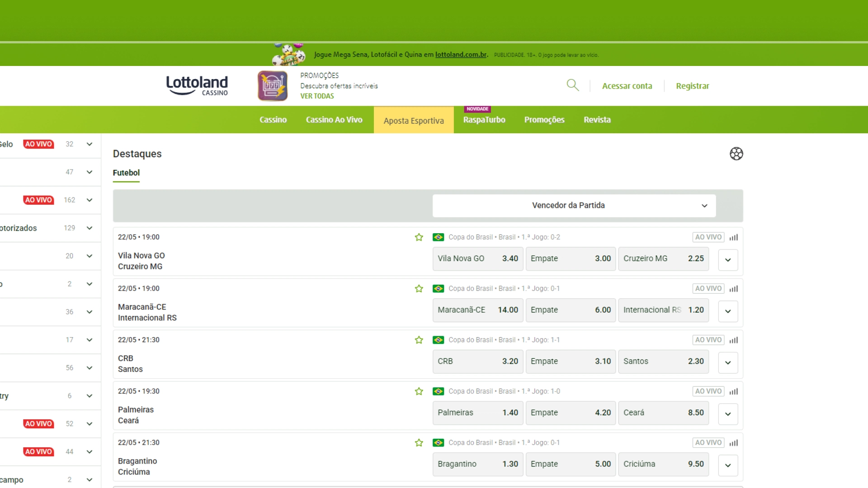The width and height of the screenshot is (868, 488).
Task: Bet on Criciúma at 9.50
Action: (x=663, y=465)
